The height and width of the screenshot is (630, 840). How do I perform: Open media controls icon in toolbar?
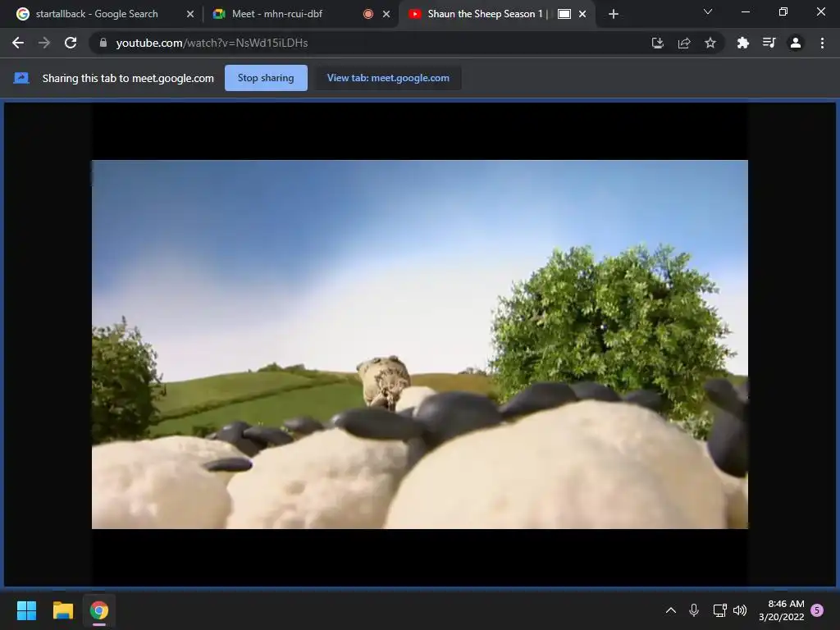pyautogui.click(x=769, y=43)
